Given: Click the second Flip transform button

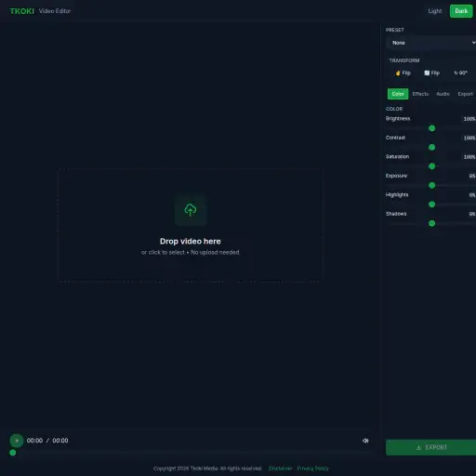Looking at the screenshot, I should coord(432,73).
